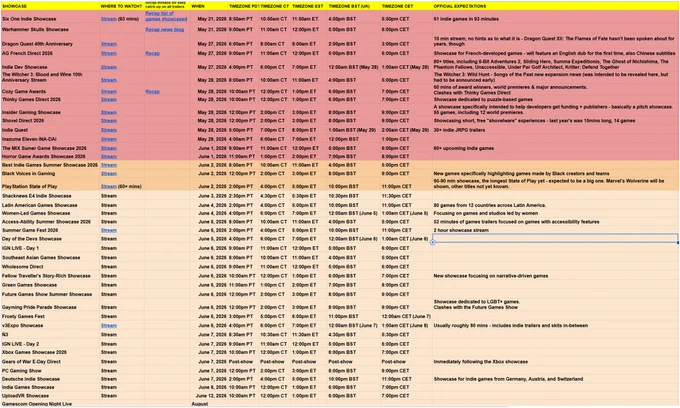
Task: Open the Witcher 3 Anniversary Stream link
Action: coord(108,80)
